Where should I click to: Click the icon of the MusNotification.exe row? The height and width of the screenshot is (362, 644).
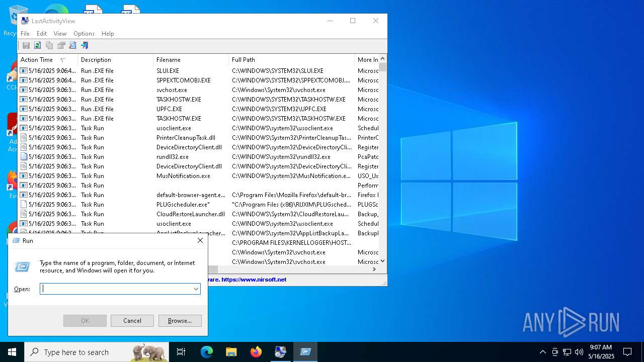point(24,176)
